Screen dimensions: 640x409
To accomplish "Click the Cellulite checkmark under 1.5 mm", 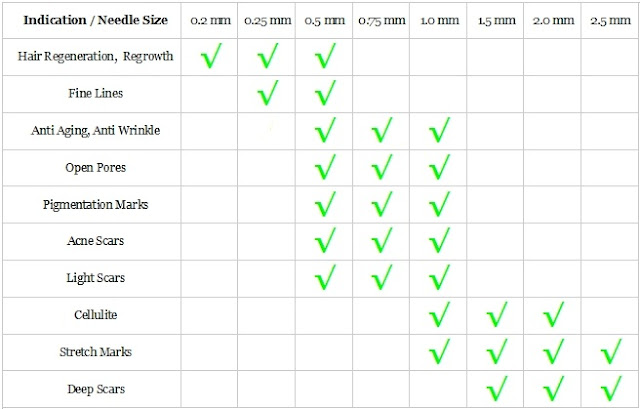I will 494,316.
